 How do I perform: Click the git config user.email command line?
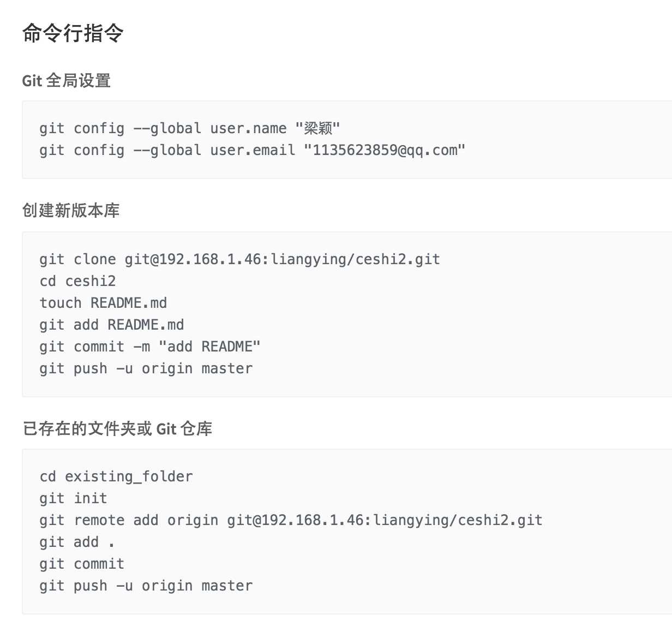[253, 150]
